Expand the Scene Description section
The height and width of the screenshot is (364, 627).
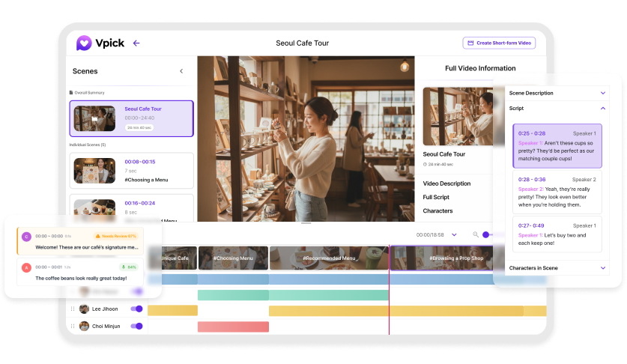click(x=603, y=93)
